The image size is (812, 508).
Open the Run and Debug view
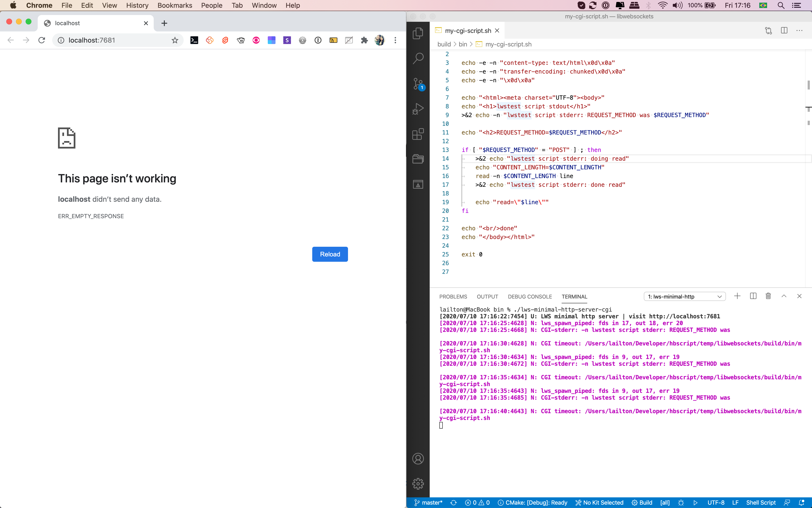click(418, 109)
